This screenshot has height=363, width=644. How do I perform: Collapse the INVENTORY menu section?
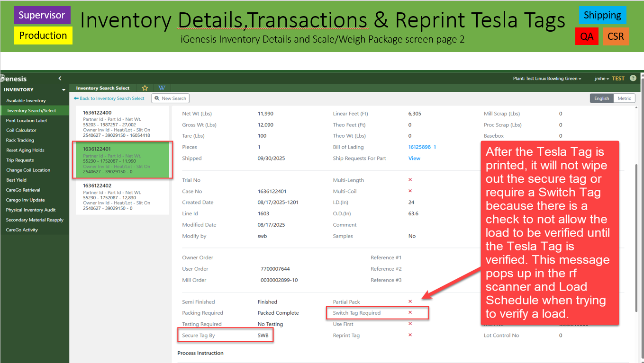[x=63, y=90]
